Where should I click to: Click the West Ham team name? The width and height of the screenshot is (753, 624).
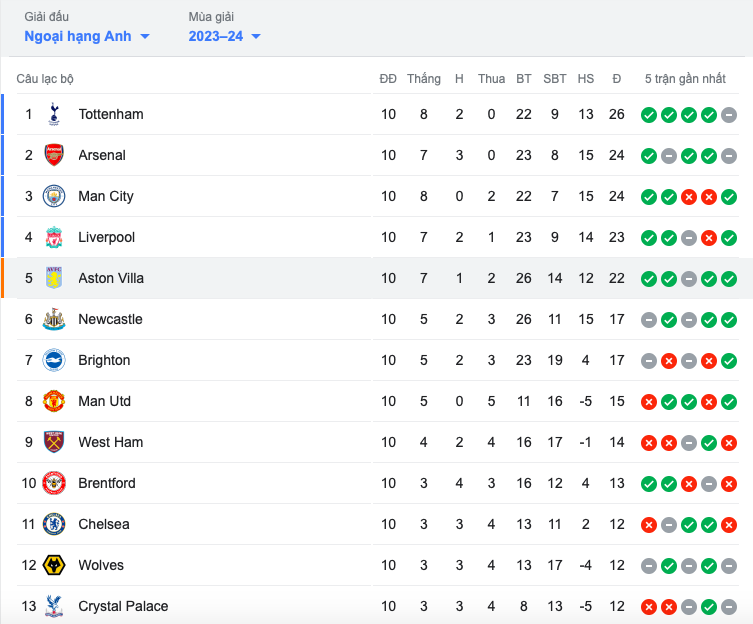[110, 442]
